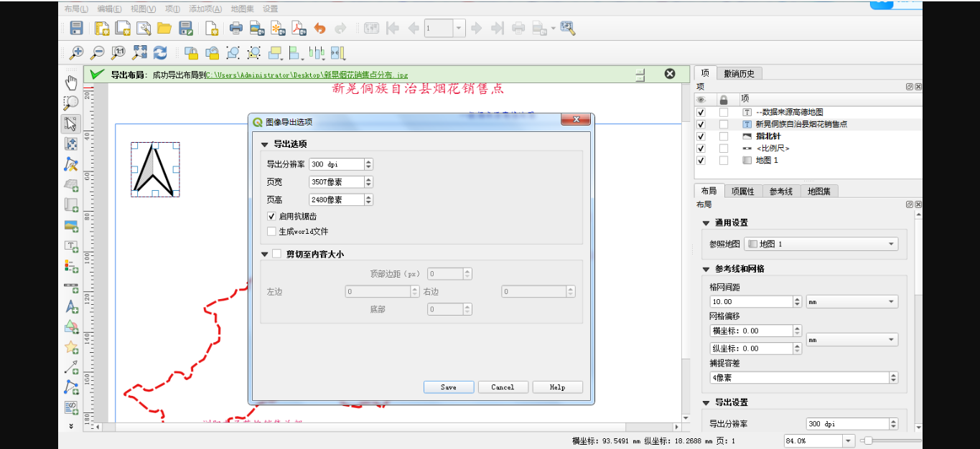Switch to the 项属性 tab

click(742, 191)
